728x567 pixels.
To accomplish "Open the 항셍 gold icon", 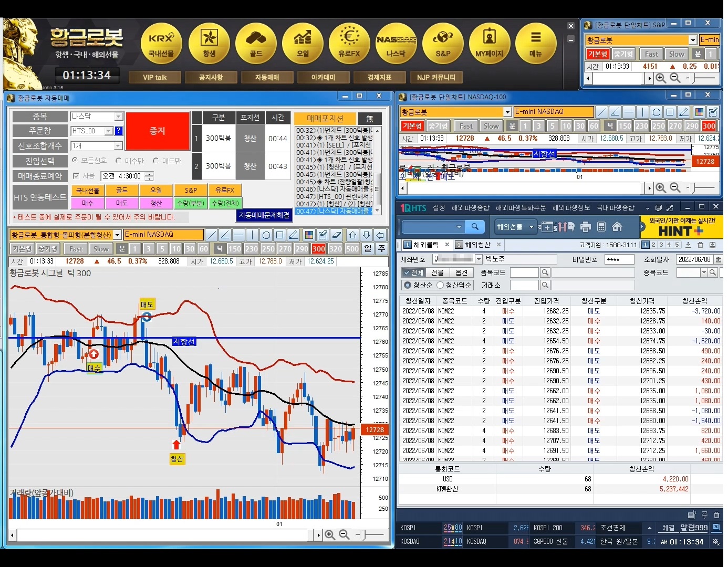I will pos(209,44).
